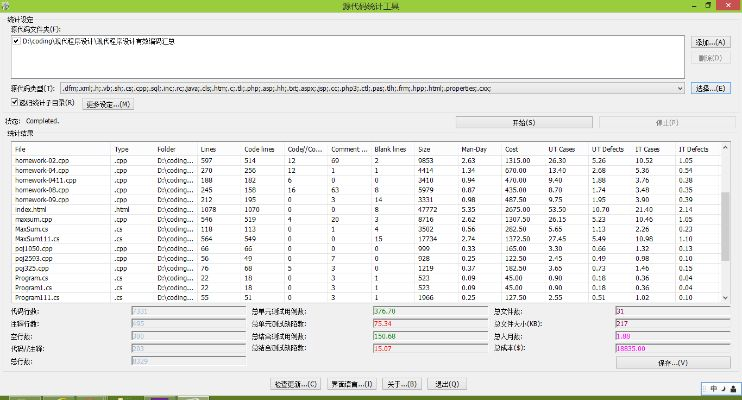Screen dimensions: 742x400
Task: Select the Program.cs row
Action: 366,278
